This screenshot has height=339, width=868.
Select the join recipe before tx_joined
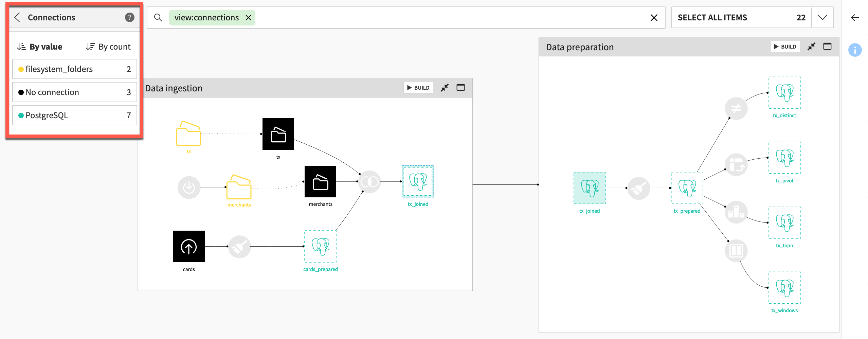tap(369, 182)
